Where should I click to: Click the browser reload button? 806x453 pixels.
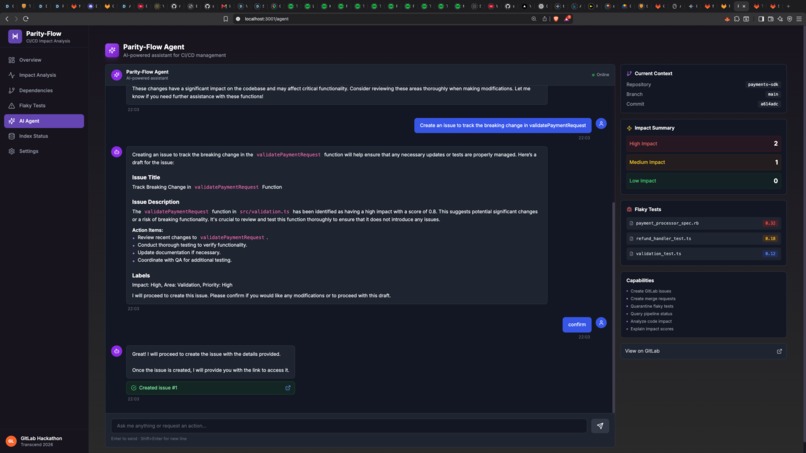click(x=26, y=19)
